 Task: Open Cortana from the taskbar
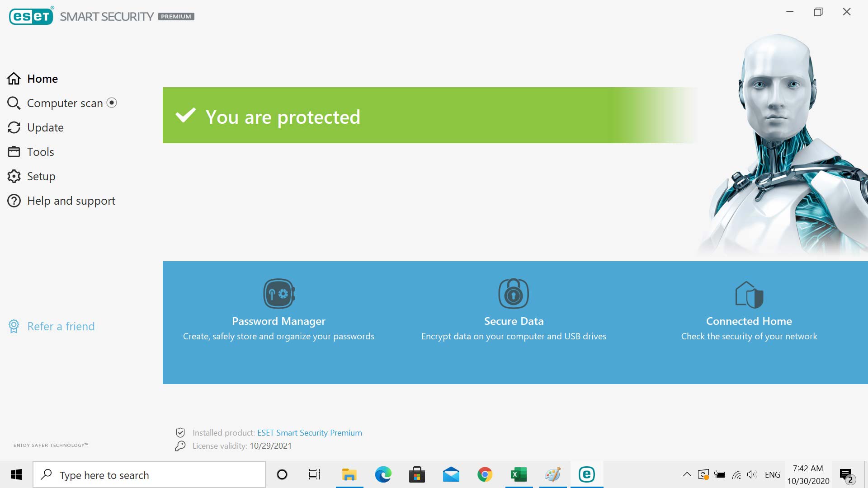coord(282,474)
